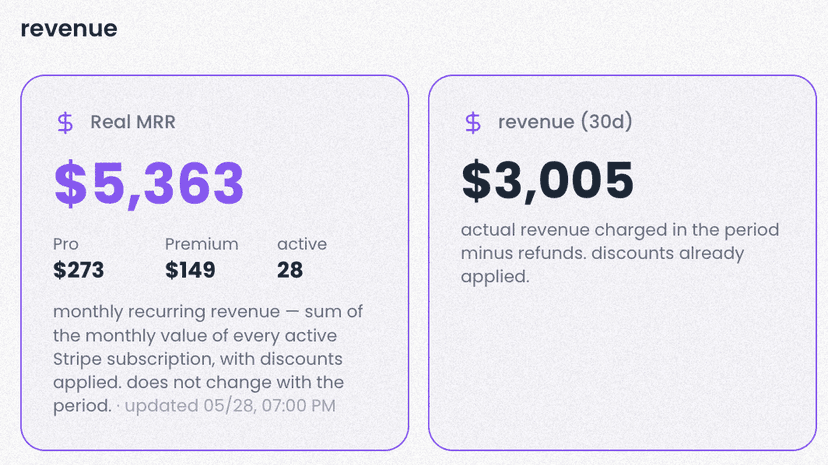Click the revenue section heading
The width and height of the screenshot is (828, 465).
[x=69, y=29]
